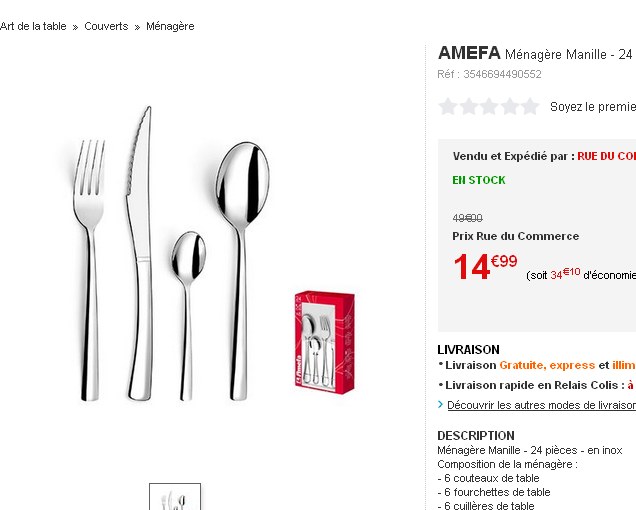
Task: Click the orange 'Gratuite, express' delivery text
Action: point(547,365)
